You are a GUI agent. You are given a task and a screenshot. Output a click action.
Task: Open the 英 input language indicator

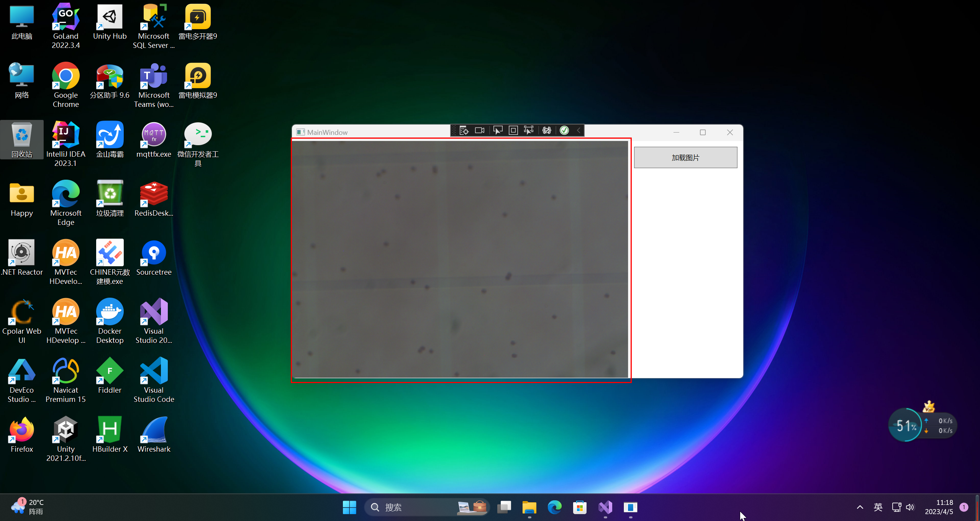coord(878,507)
